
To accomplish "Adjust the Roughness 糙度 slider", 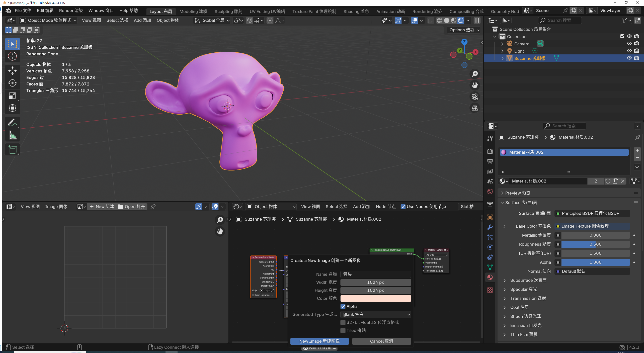I will coord(596,244).
